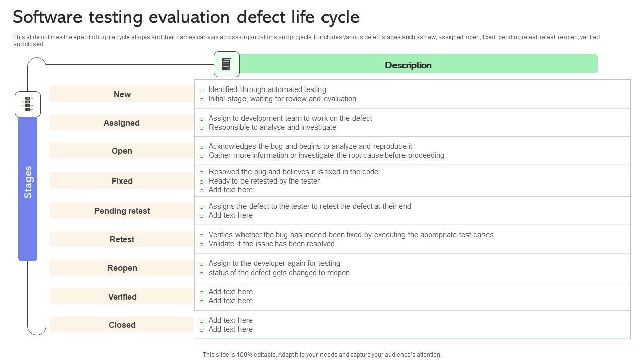Select the Closed stage label
The image size is (644, 362).
point(122,325)
